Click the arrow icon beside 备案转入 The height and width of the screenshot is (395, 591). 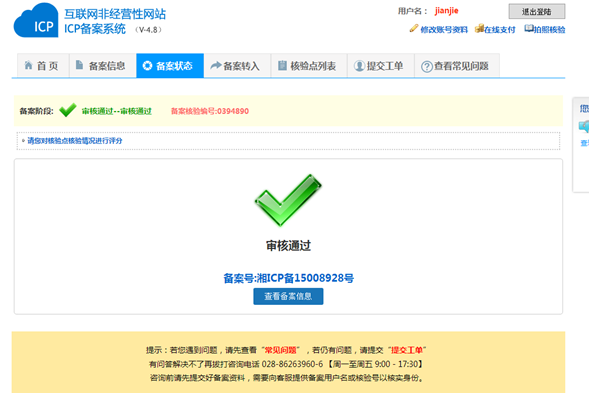(216, 66)
